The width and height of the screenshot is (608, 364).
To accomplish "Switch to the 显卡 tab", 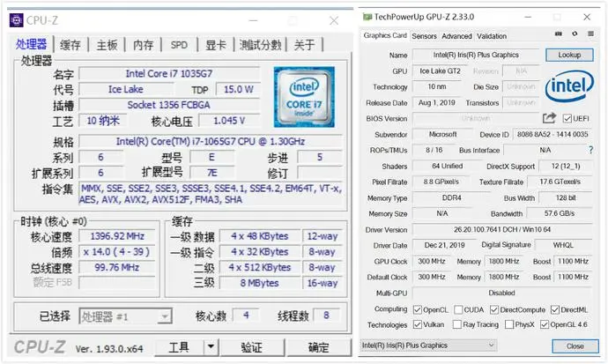I will [216, 45].
